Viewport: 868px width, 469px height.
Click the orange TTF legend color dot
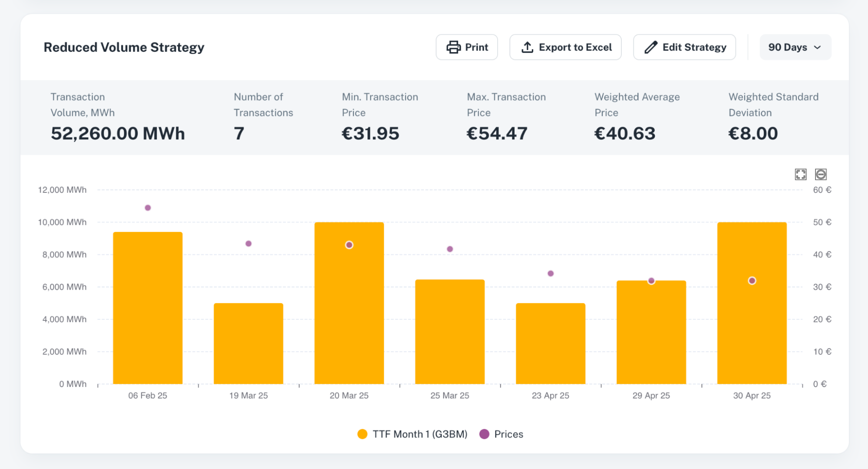pos(362,434)
